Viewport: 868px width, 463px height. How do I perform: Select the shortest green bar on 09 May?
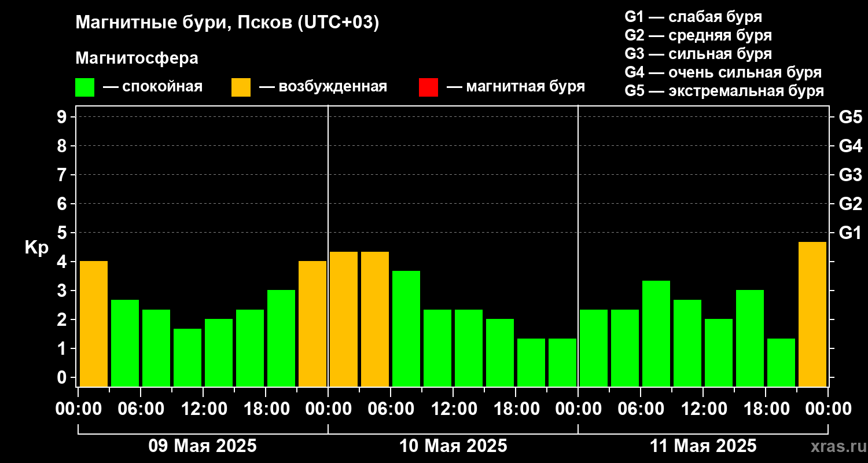click(x=187, y=358)
